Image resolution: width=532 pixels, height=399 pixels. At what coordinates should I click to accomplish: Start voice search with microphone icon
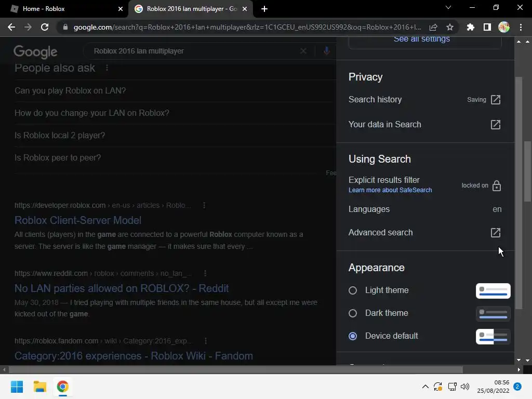326,51
